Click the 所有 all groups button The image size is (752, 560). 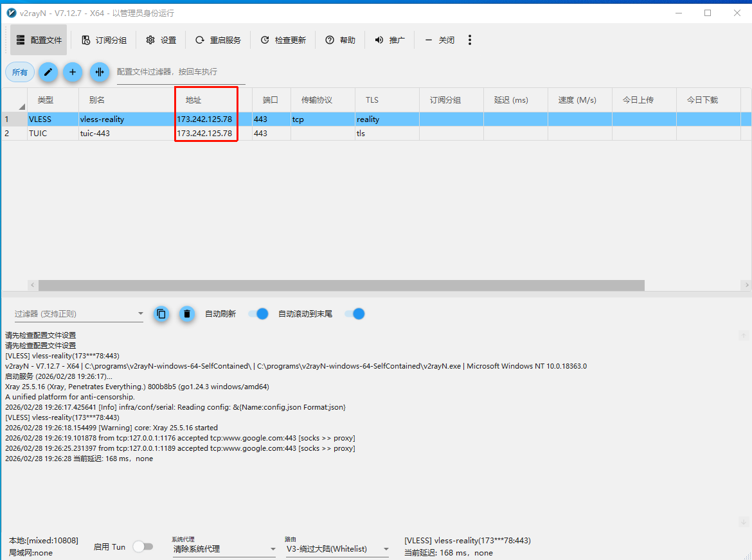20,73
